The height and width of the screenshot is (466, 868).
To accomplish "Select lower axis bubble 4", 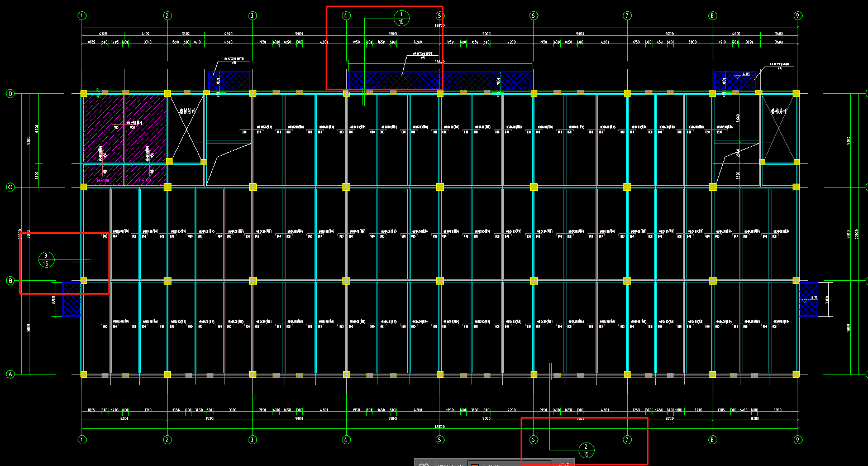I will coord(346,440).
